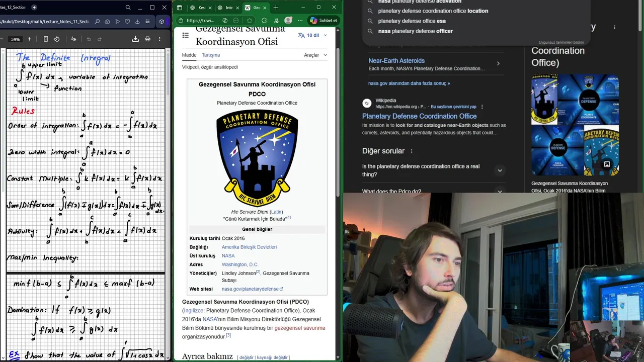Screen dimensions: 644x362
Task: Zoom out the PDF with minus button
Action: click(2, 39)
